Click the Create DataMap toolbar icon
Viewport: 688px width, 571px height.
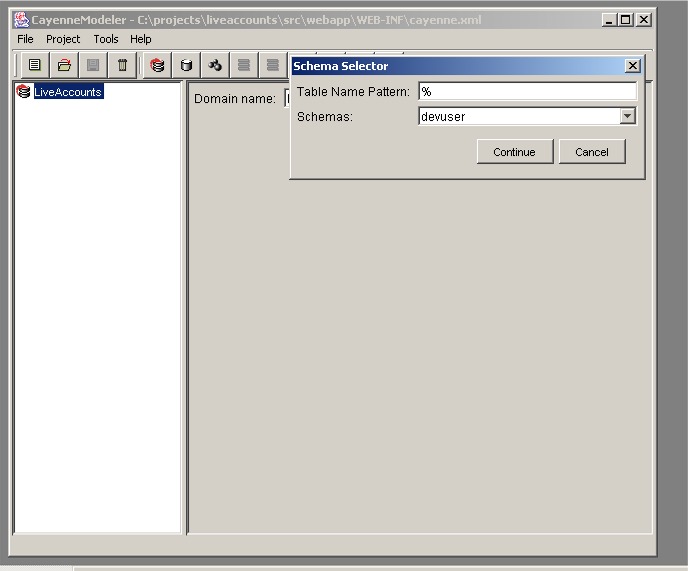point(215,65)
